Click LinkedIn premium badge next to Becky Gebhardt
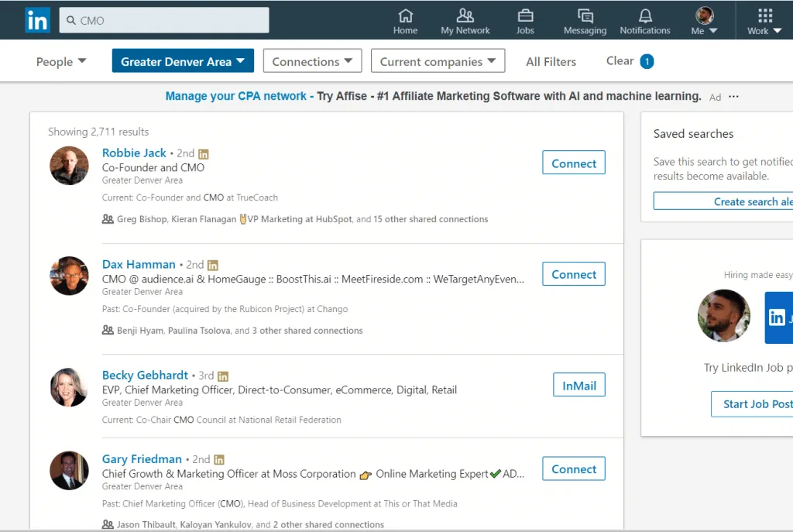 (x=223, y=376)
